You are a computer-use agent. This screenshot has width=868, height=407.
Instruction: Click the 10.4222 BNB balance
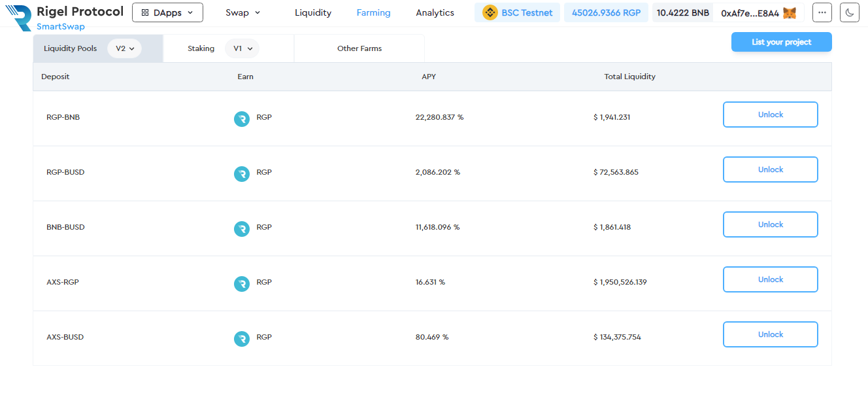point(682,13)
